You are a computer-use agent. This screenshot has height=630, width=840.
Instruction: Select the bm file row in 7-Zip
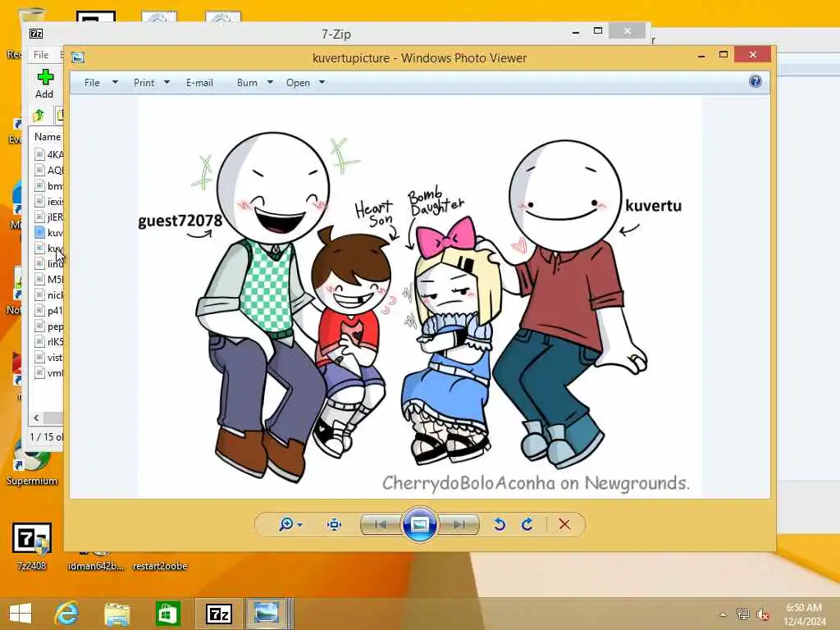click(48, 186)
